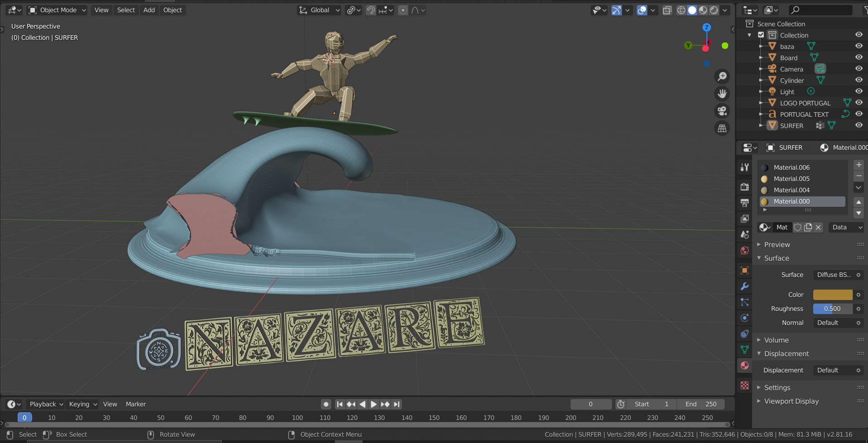Hide the Cylinder object in the outliner
Screen dimensions: 868x443
coord(859,80)
